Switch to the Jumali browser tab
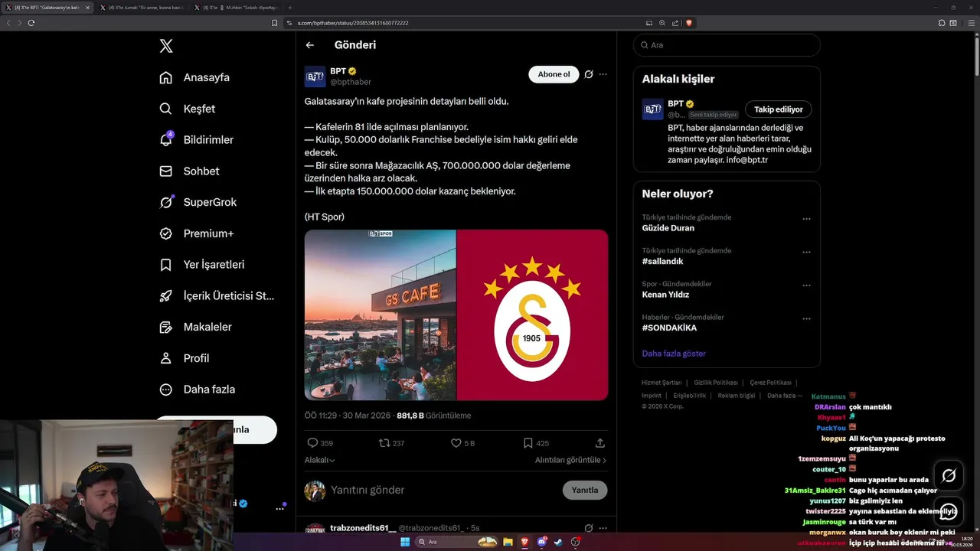Image resolution: width=980 pixels, height=551 pixels. point(140,7)
